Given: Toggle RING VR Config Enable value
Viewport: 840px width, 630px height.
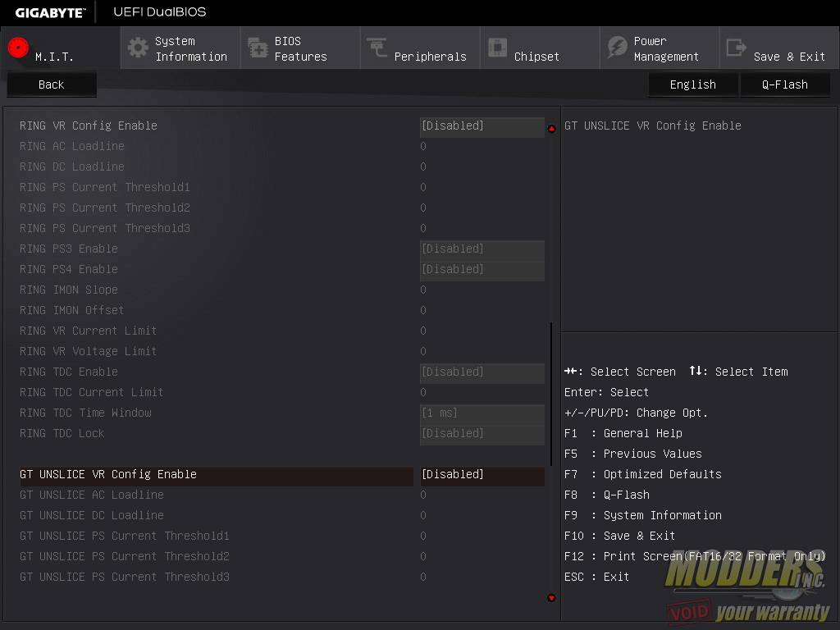Looking at the screenshot, I should [x=482, y=126].
